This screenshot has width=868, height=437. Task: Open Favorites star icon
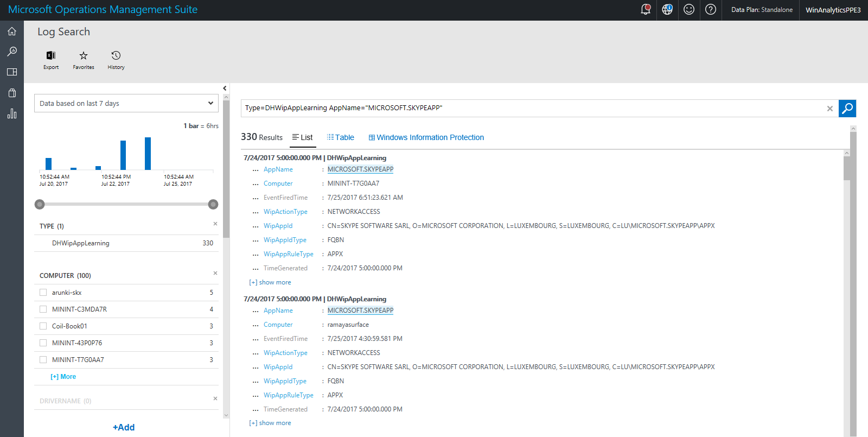(84, 60)
